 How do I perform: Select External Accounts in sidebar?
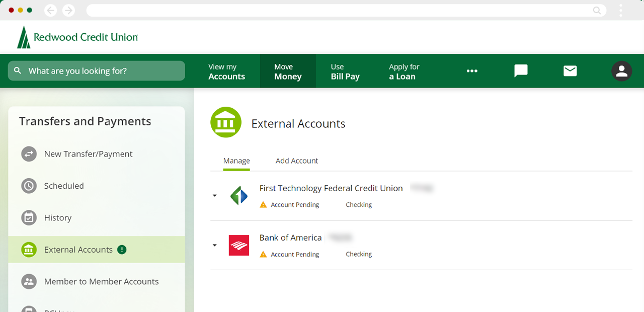point(97,250)
